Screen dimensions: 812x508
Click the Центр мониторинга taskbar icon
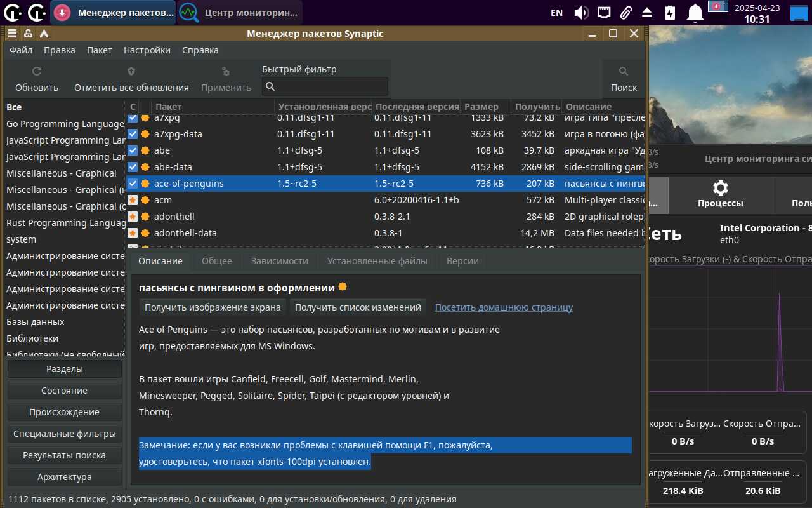click(x=188, y=13)
